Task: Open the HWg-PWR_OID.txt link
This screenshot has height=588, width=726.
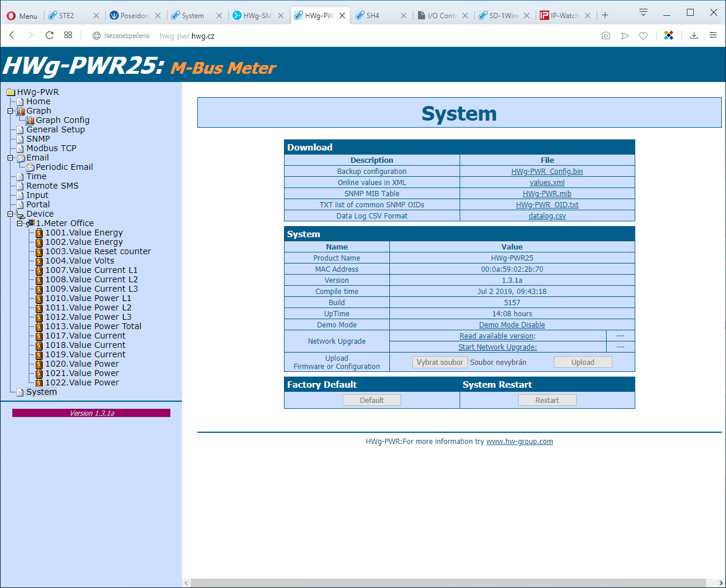Action: pos(547,205)
